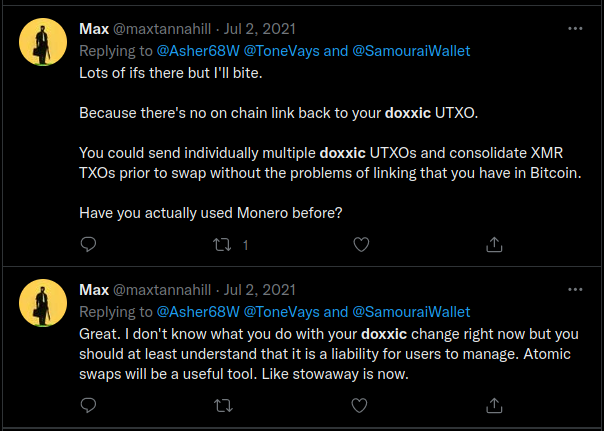Open more options on second tweet
This screenshot has width=604, height=431.
[575, 289]
